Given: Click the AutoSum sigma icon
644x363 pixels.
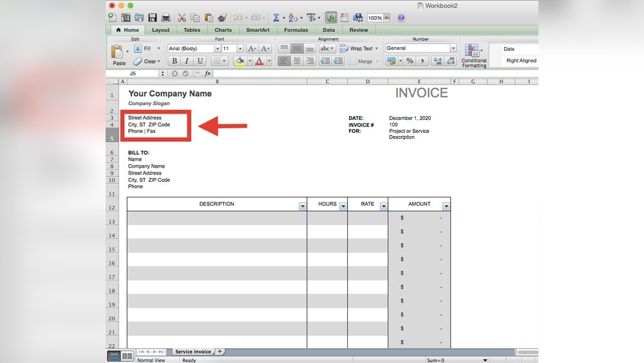Looking at the screenshot, I should 276,18.
